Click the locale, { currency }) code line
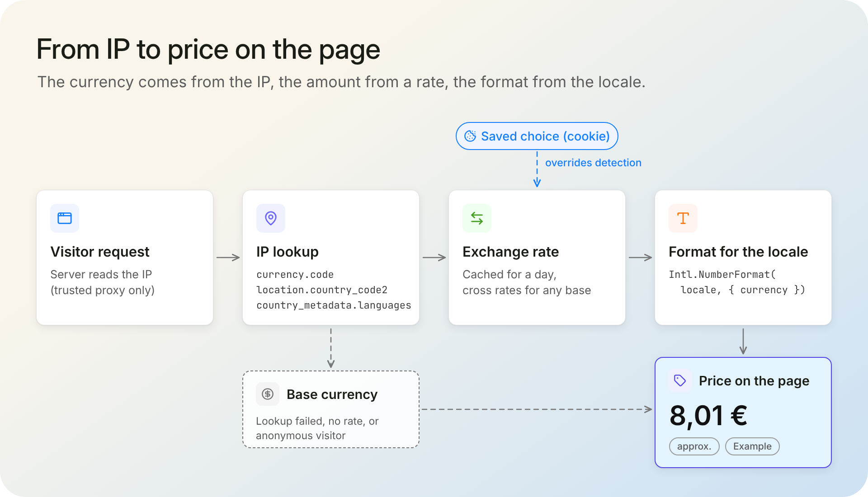Screen dimensions: 868x497 coord(743,290)
